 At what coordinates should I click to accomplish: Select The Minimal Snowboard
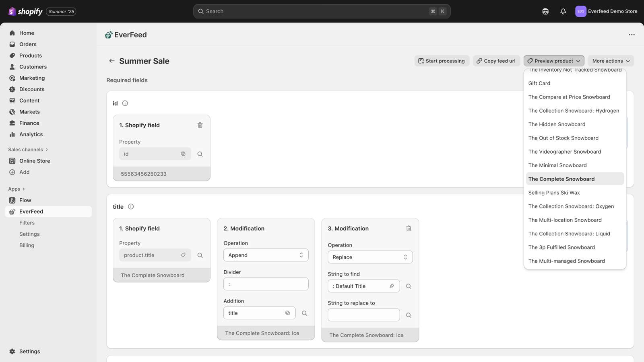point(575,165)
